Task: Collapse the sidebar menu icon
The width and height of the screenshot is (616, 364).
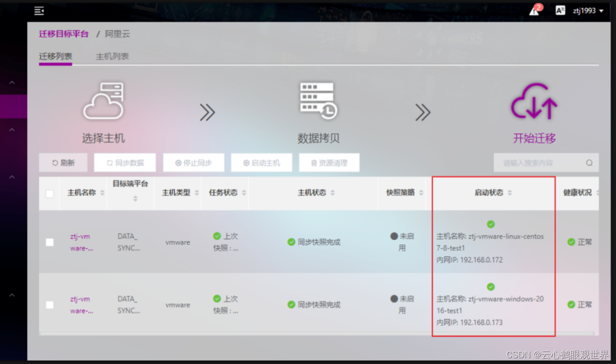Action: coord(39,11)
